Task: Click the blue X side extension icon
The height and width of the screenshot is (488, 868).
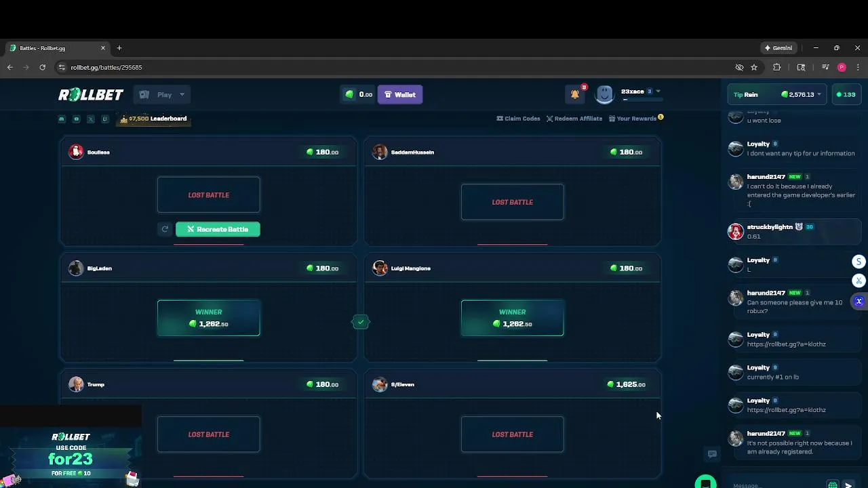Action: pos(859,302)
